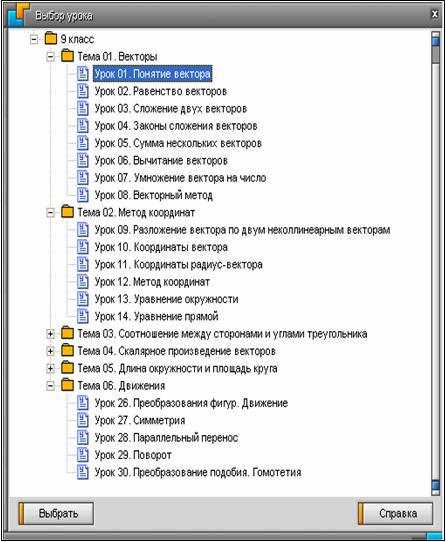The image size is (446, 542).
Task: Click the document icon beside Урок 12
Action: click(83, 281)
